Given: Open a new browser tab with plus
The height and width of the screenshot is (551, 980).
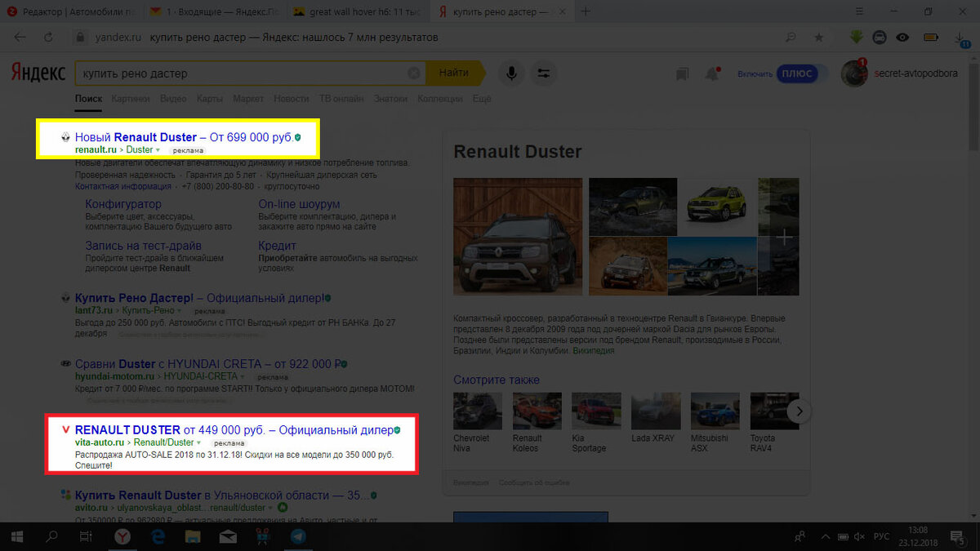Looking at the screenshot, I should [586, 11].
